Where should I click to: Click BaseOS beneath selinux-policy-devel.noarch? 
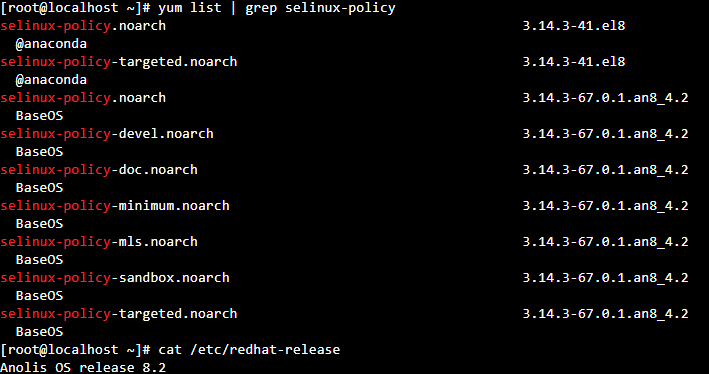tap(39, 151)
